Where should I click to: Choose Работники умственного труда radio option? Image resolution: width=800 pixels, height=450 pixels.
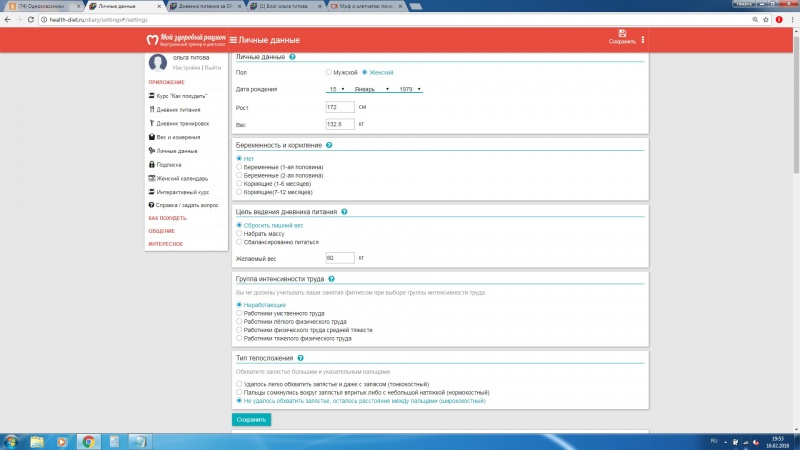point(239,313)
